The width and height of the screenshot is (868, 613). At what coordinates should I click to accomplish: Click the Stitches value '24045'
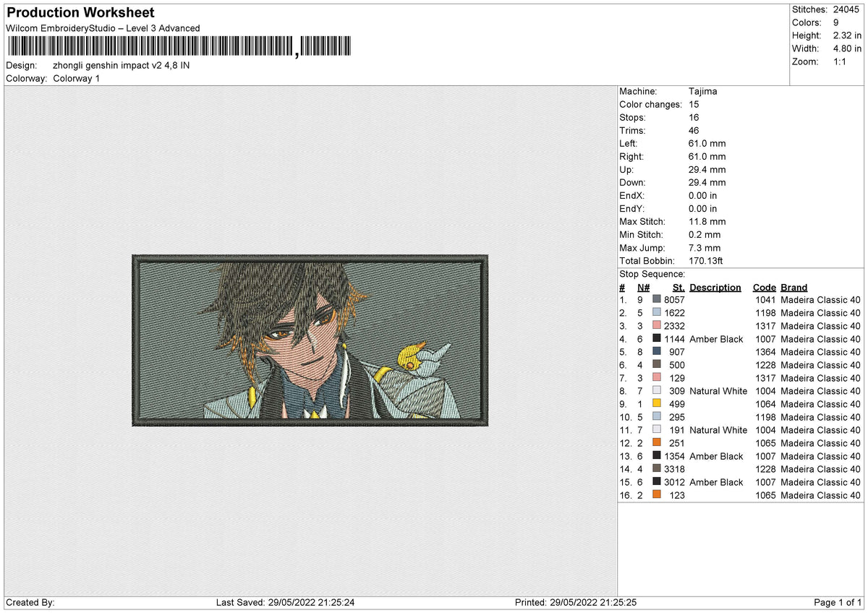pyautogui.click(x=847, y=9)
